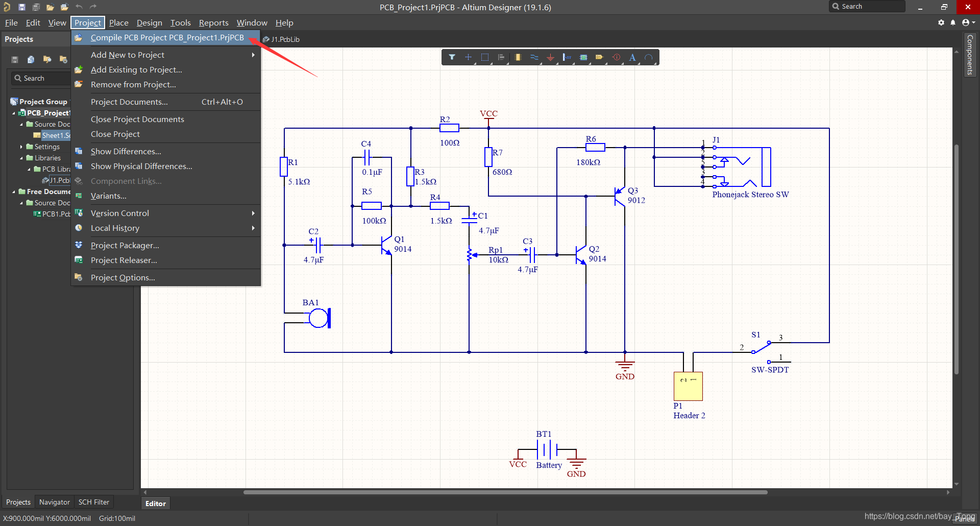
Task: Select the Move objects cross-arrow tool
Action: [x=468, y=57]
